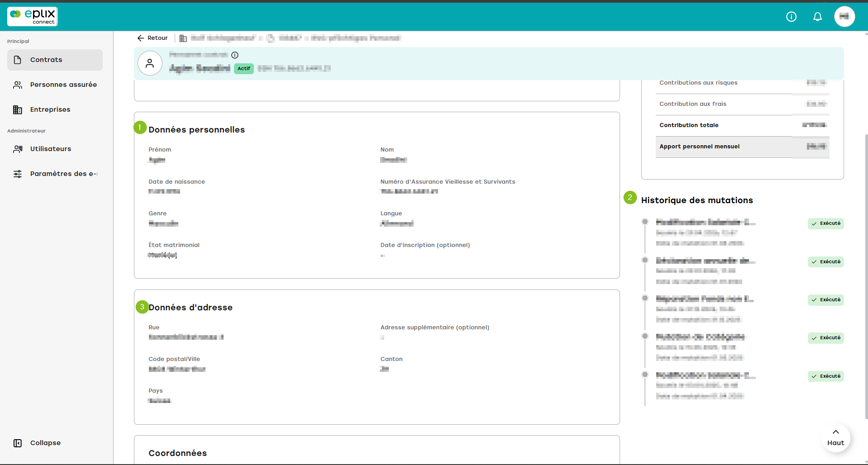Click the Code postal/Ville label

tap(174, 359)
